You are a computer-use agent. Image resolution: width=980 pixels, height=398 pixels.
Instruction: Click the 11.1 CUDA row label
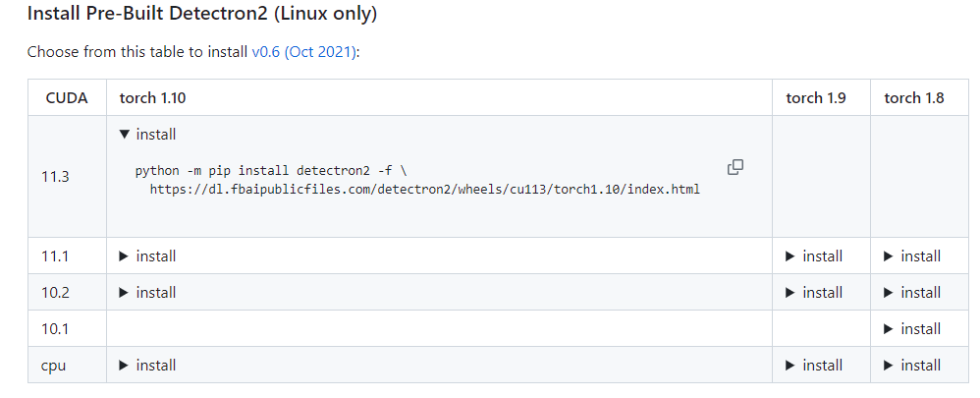point(55,256)
